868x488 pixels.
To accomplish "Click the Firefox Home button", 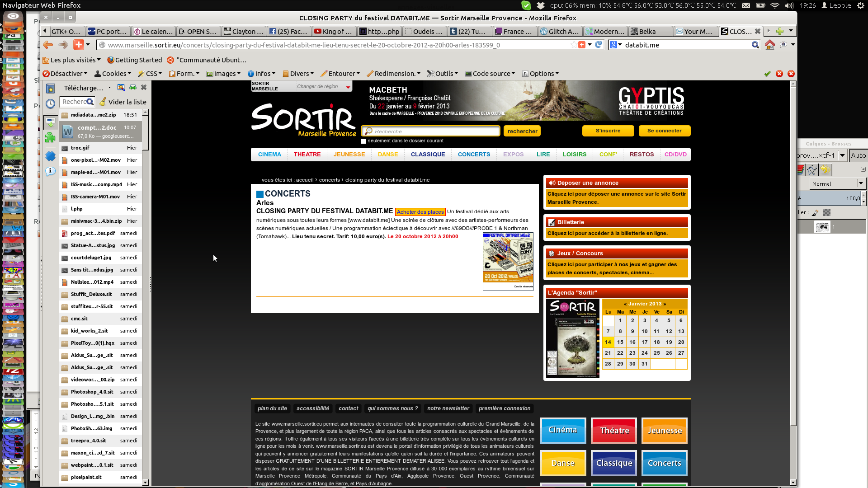I will (769, 45).
